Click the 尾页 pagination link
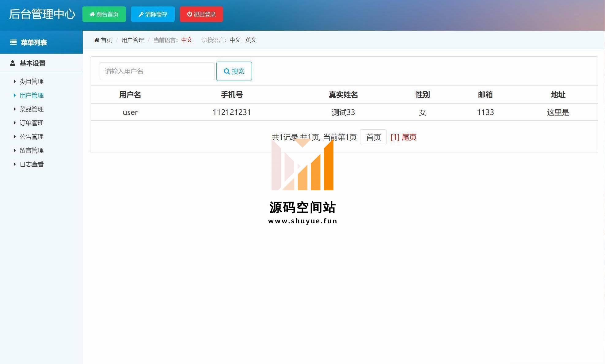Screen dimensions: 605x364 [x=409, y=137]
